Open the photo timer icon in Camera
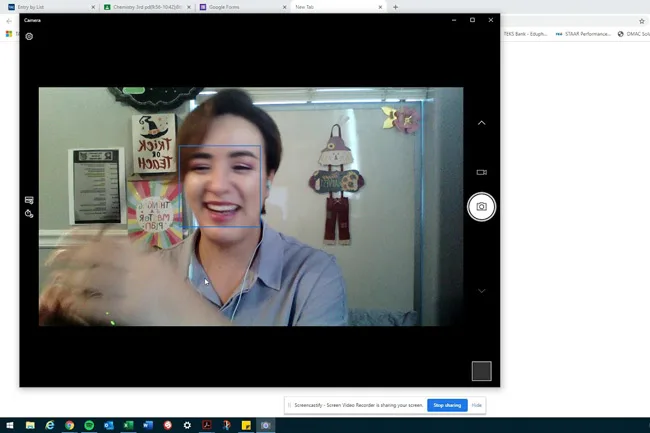 pos(29,214)
